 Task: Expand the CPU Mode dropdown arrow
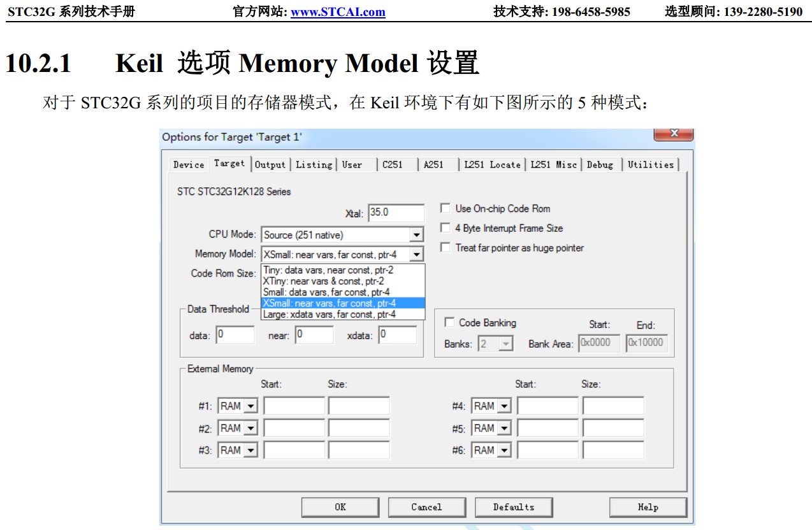pos(416,235)
